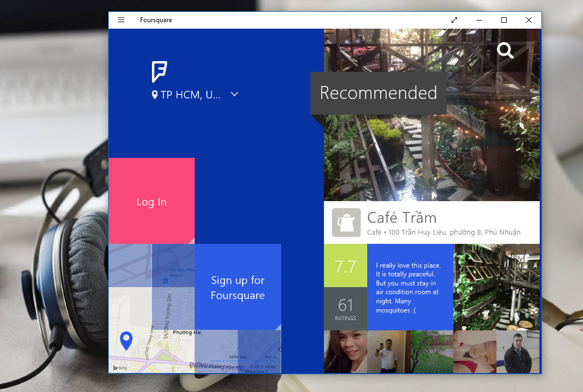
Task: Click the blue map location pin
Action: pos(127,341)
